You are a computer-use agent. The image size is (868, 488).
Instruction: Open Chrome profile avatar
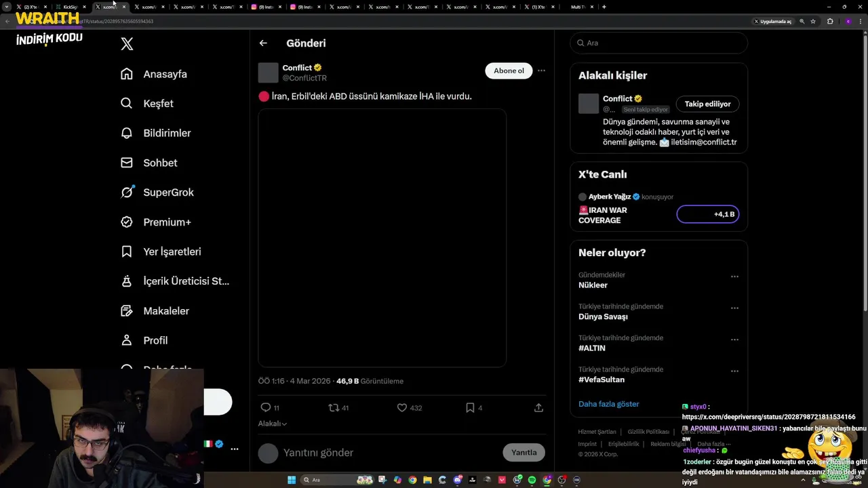[848, 22]
